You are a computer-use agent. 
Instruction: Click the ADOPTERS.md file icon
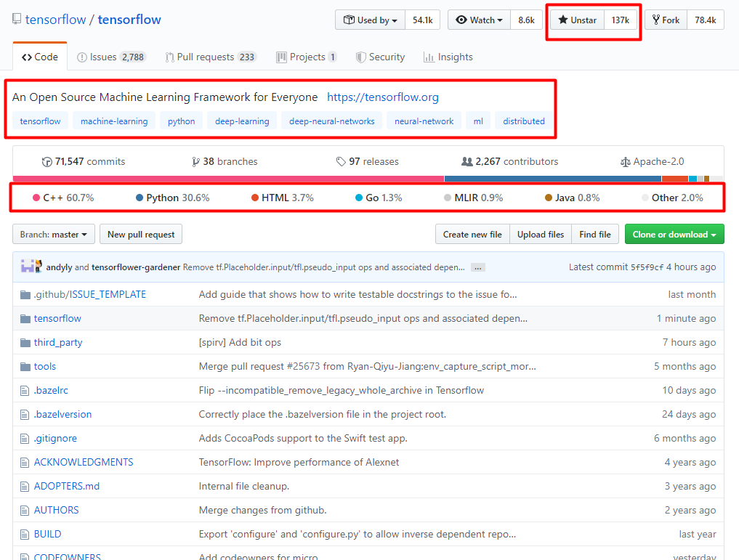pyautogui.click(x=25, y=487)
